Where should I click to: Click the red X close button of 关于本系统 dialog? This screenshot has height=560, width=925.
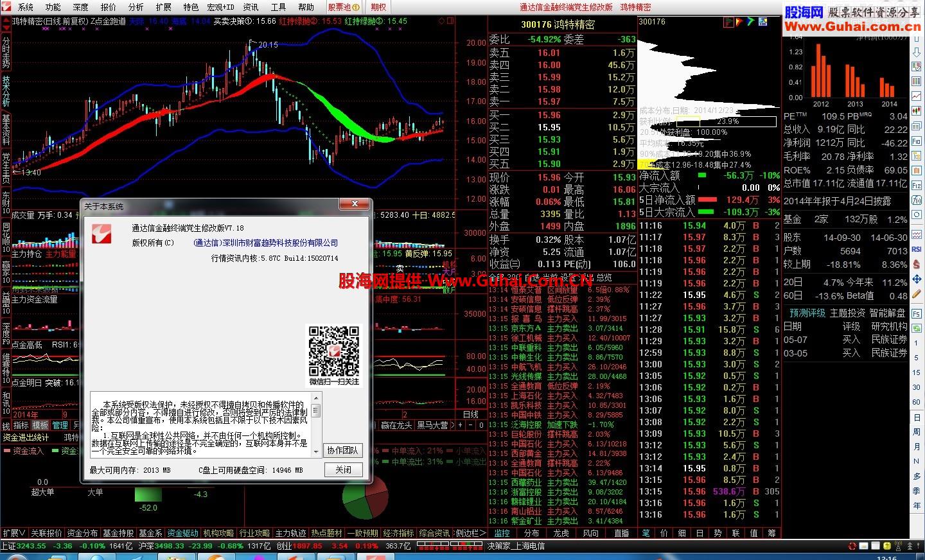click(x=355, y=204)
